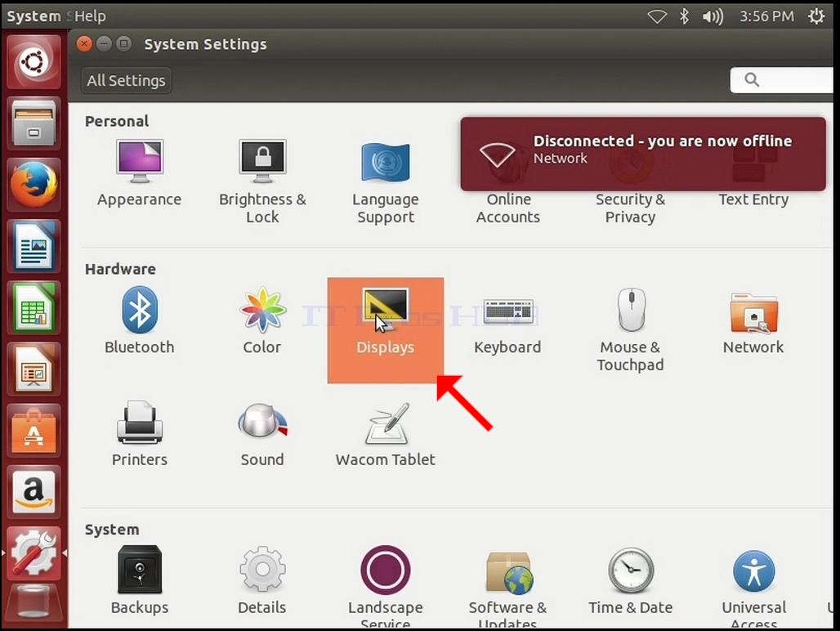Open Ubuntu Software Center from launcher
840x631 pixels.
[x=34, y=432]
